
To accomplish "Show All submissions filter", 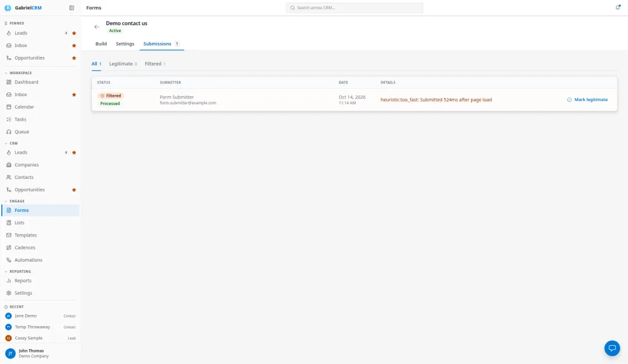I will coord(96,64).
